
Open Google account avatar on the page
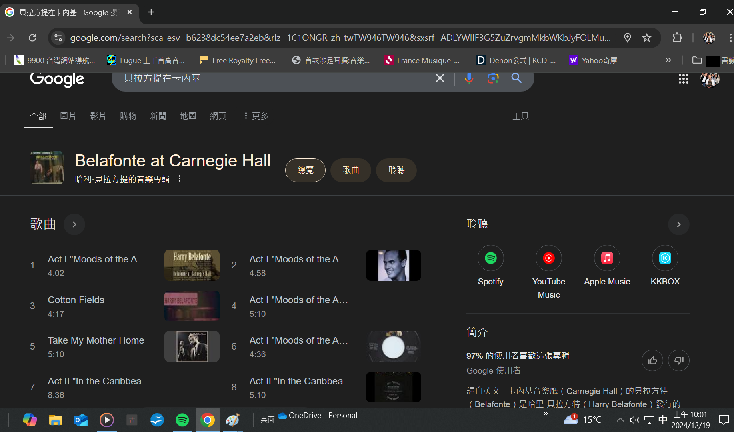(x=710, y=79)
